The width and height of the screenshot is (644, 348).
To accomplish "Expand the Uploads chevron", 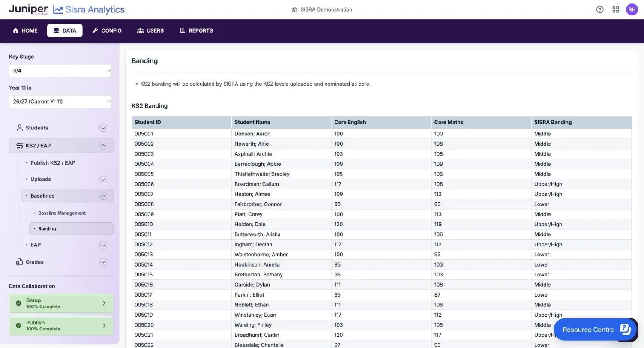I will pyautogui.click(x=103, y=180).
